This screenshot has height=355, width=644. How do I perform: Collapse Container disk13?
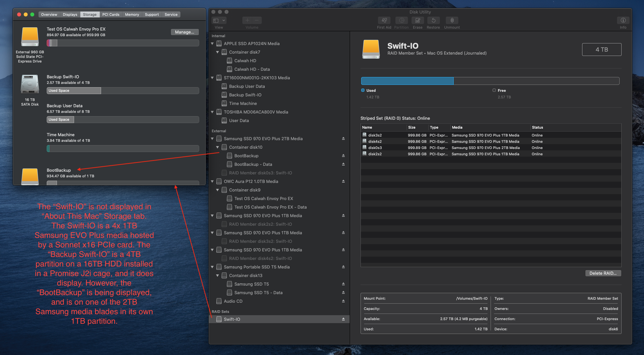click(x=218, y=275)
